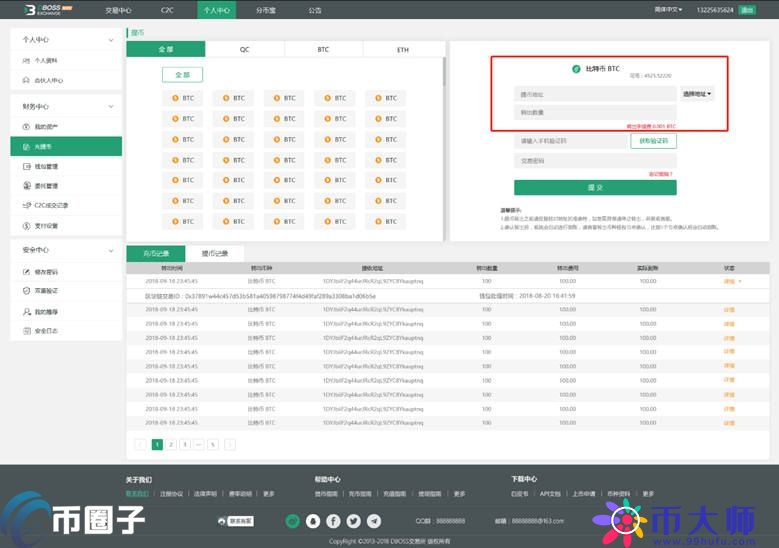Open the top navigation item between 个人中心 and 公告

(x=266, y=10)
